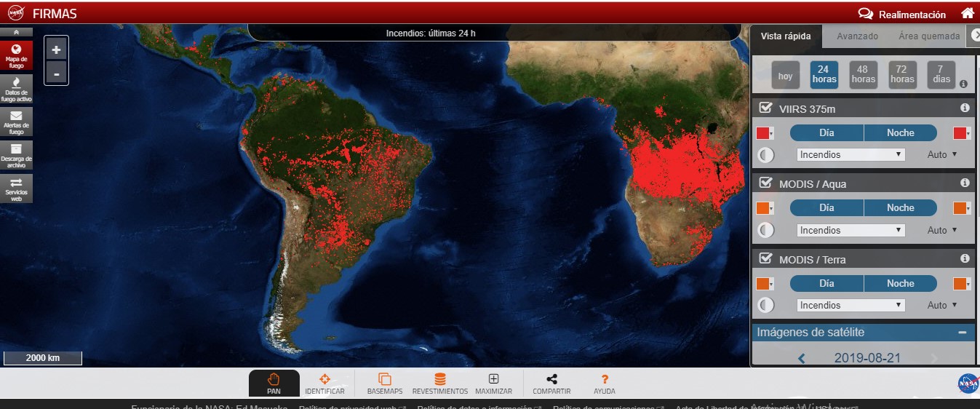This screenshot has width=980, height=409.
Task: Click NASA badge at bottom right
Action: coord(968,383)
